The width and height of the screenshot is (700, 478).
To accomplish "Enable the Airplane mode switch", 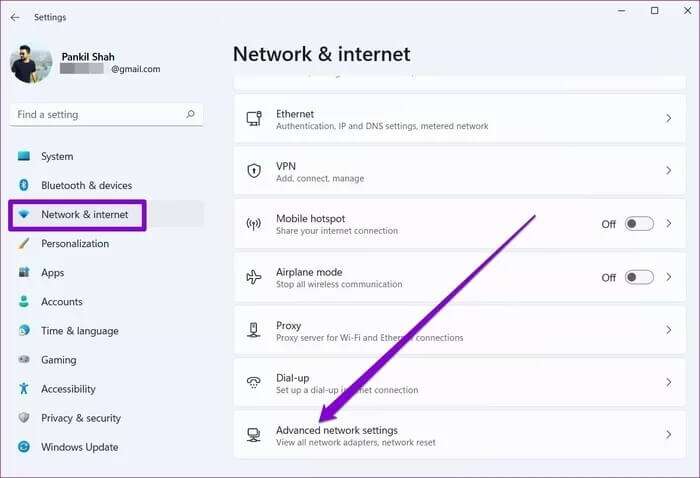I will tap(639, 277).
